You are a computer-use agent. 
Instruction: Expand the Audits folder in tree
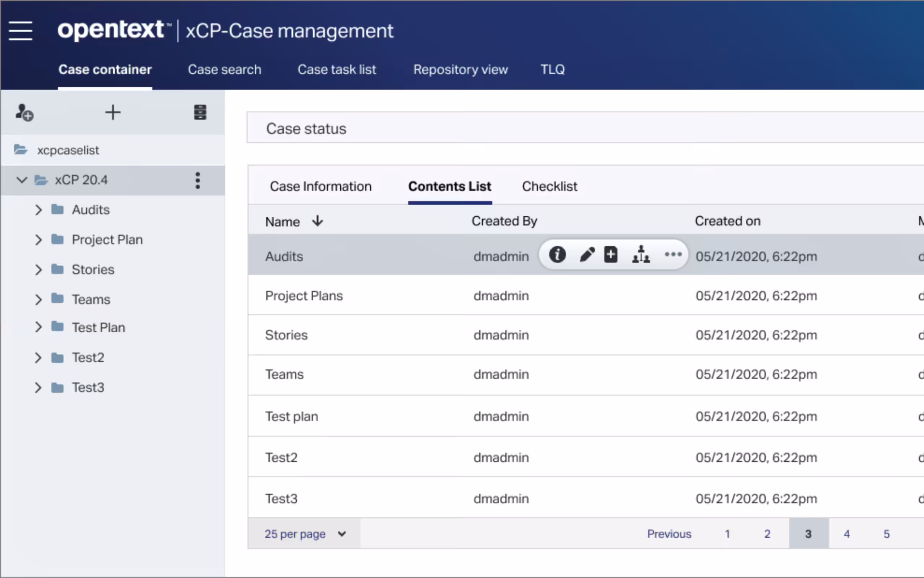38,210
